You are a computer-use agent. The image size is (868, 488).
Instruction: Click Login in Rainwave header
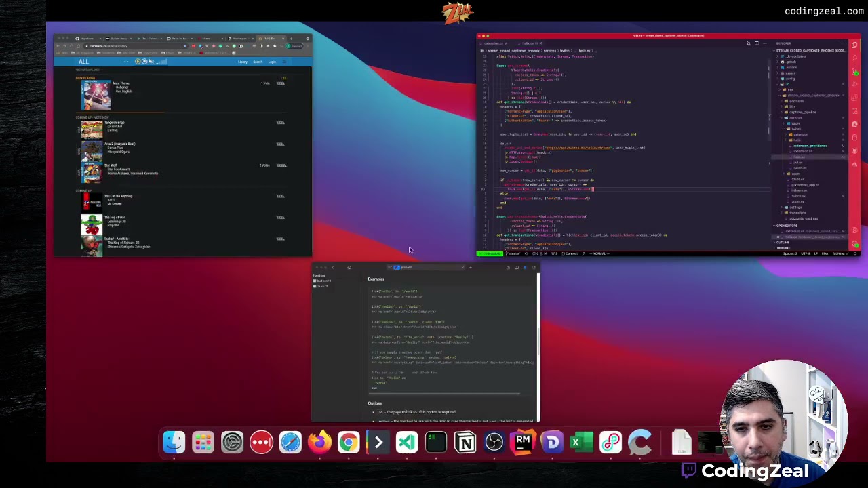pyautogui.click(x=272, y=62)
